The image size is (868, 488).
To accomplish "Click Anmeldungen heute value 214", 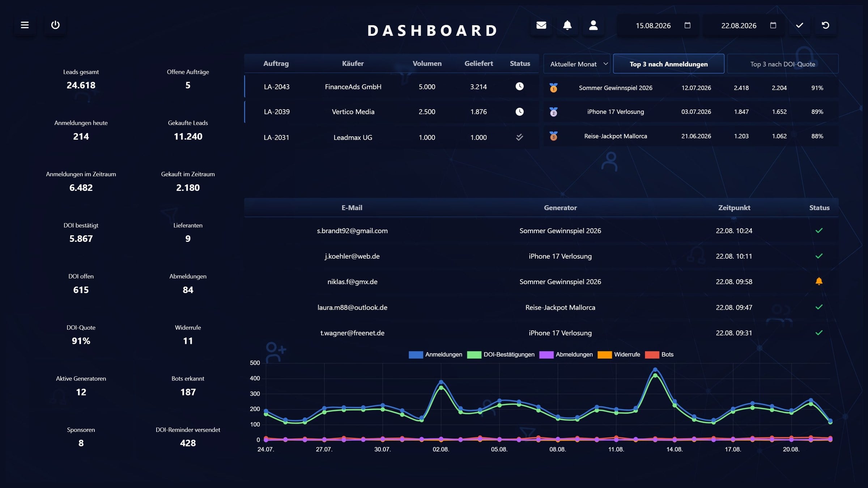I will (81, 136).
